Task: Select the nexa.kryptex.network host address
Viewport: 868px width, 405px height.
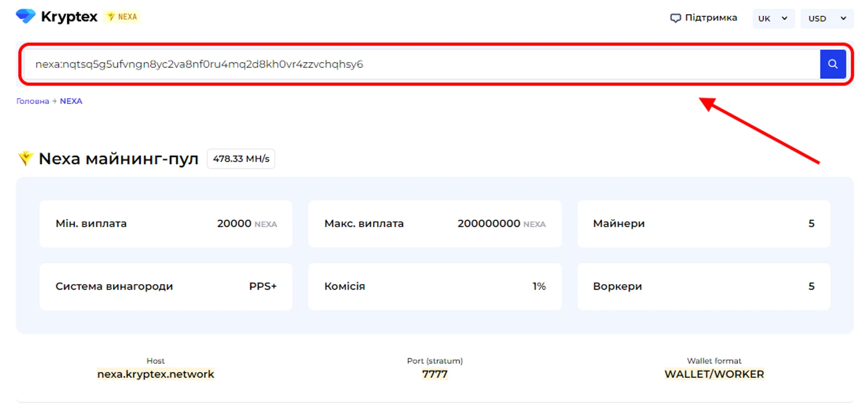Action: pyautogui.click(x=155, y=374)
